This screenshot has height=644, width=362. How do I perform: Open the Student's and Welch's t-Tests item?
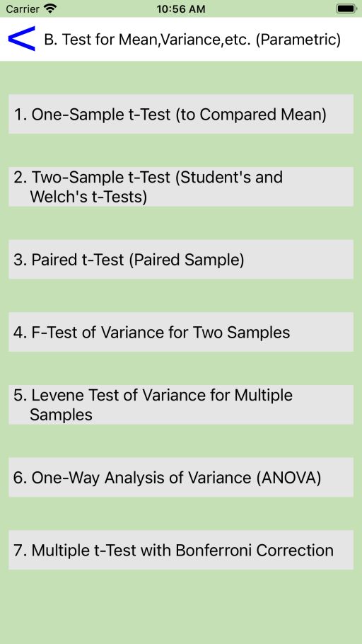tap(181, 187)
